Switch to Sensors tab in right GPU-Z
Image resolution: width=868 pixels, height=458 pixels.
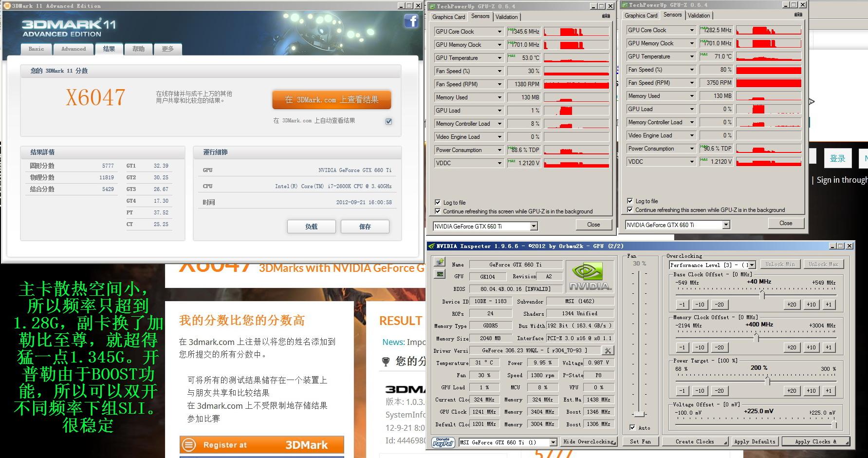coord(673,15)
